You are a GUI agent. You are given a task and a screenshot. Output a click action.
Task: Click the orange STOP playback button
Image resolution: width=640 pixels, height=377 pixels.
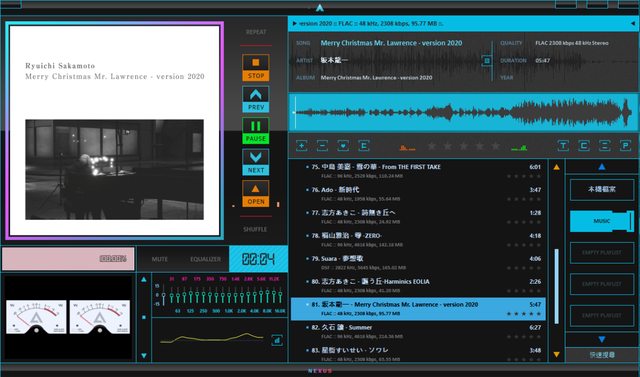click(x=256, y=68)
